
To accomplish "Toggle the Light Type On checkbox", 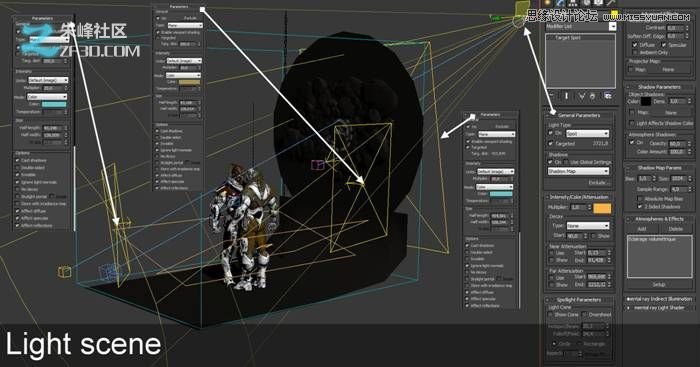I will [550, 133].
